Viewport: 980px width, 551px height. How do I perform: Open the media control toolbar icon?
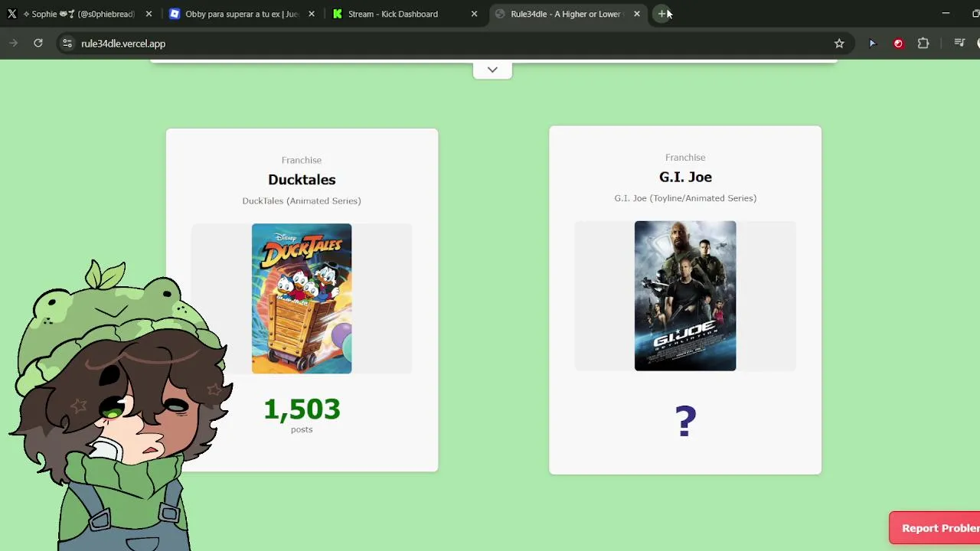click(959, 44)
